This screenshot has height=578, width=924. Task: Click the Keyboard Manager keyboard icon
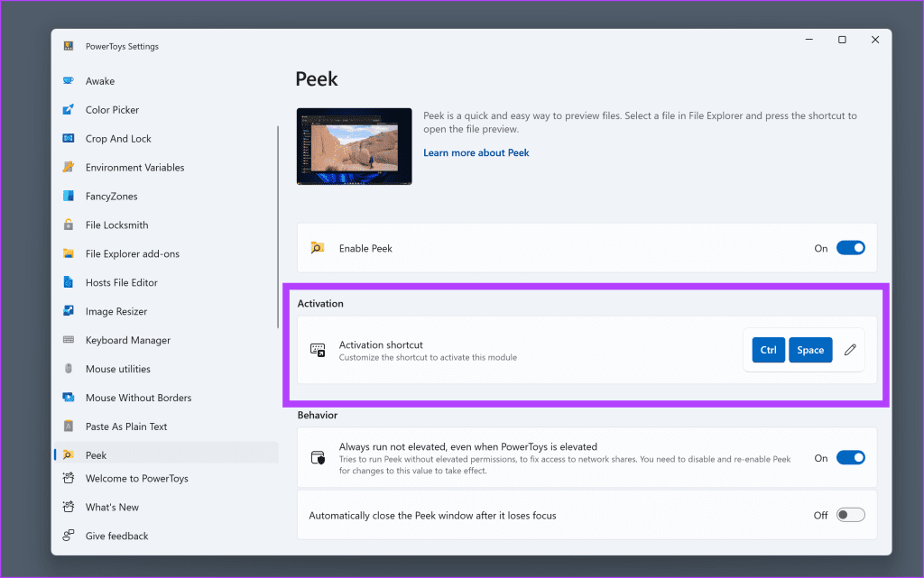pos(69,340)
